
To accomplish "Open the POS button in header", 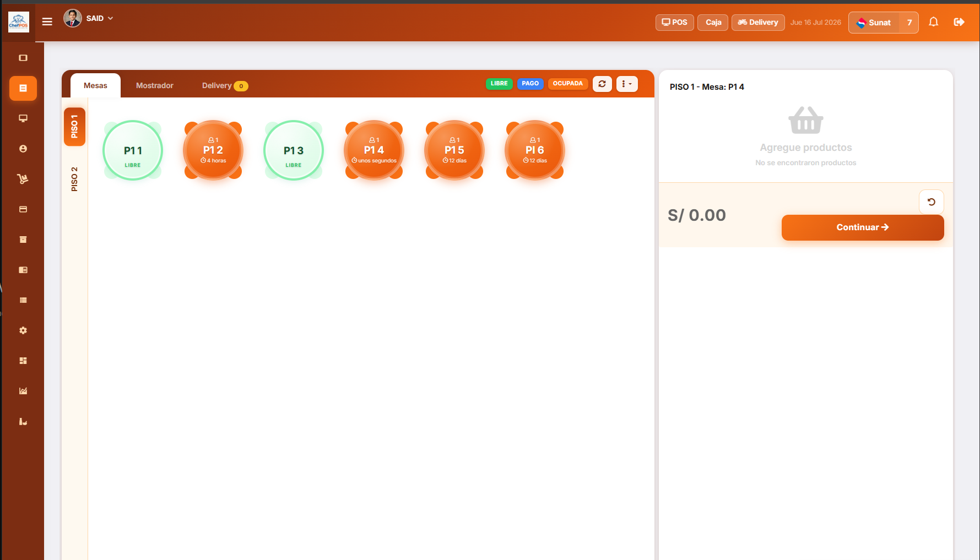I will click(674, 23).
